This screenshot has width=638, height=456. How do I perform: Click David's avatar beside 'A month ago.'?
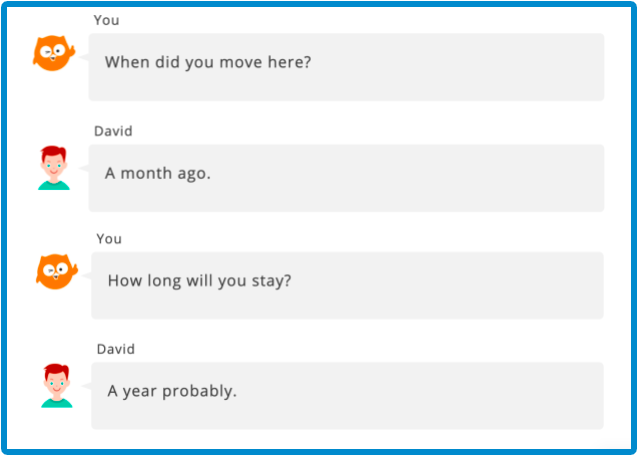(54, 168)
